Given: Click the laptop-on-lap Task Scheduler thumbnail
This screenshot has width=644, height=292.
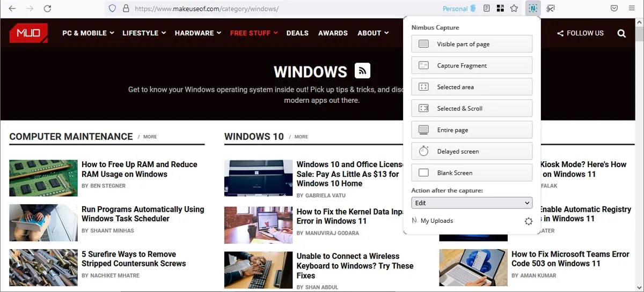Looking at the screenshot, I should [x=43, y=222].
